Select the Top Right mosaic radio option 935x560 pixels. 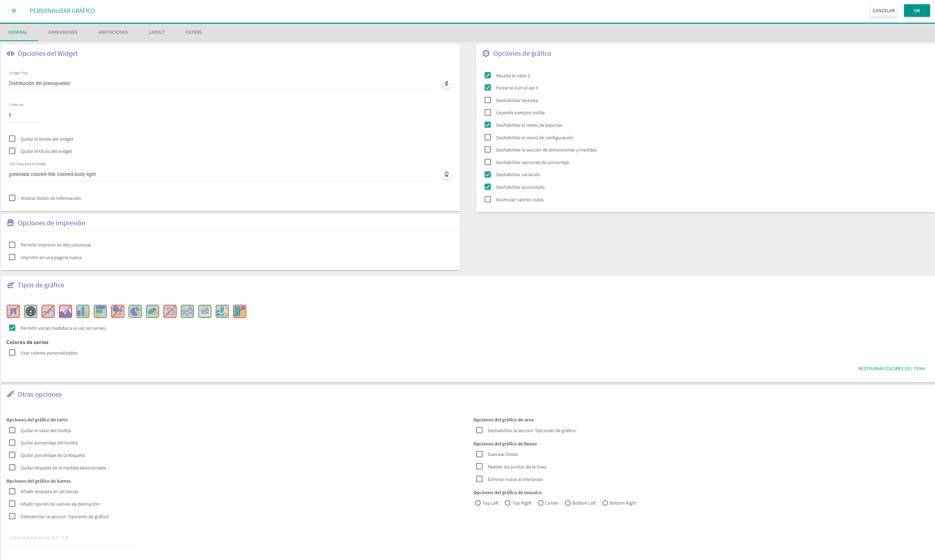[508, 503]
